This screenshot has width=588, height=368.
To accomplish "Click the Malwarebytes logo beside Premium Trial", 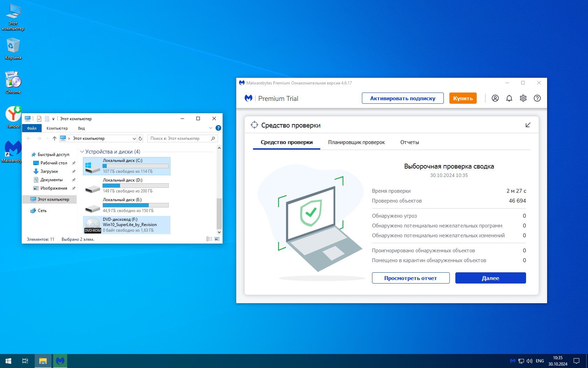I will coord(248,98).
